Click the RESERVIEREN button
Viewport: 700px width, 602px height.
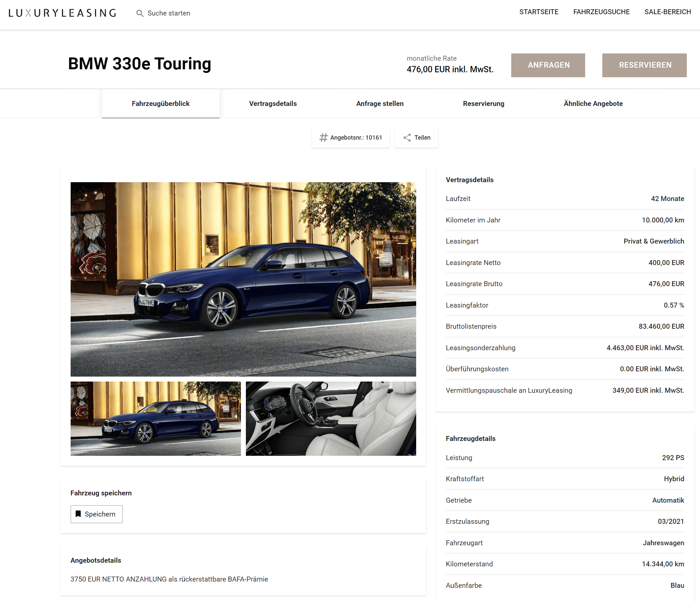(x=644, y=65)
